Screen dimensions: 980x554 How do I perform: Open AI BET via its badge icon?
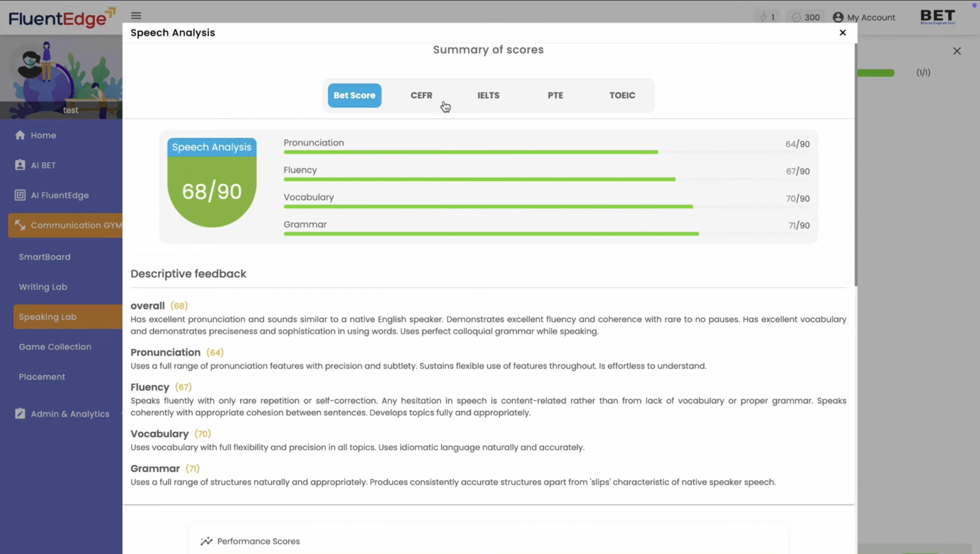pos(20,165)
